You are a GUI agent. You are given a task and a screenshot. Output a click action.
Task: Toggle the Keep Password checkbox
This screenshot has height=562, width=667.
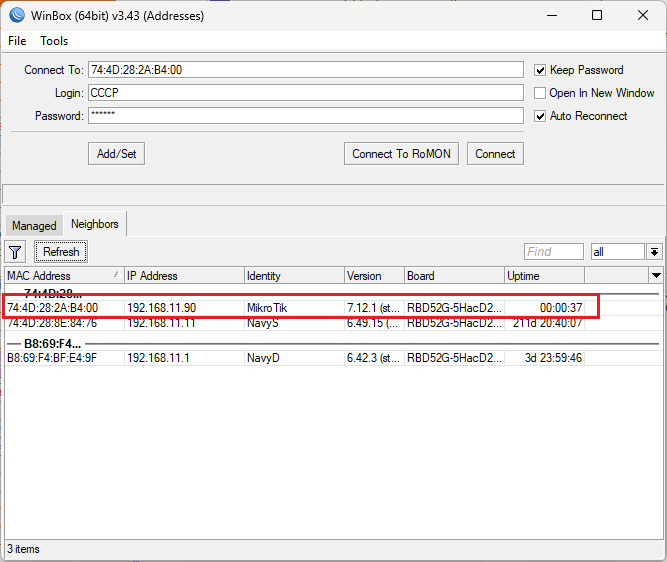[540, 70]
